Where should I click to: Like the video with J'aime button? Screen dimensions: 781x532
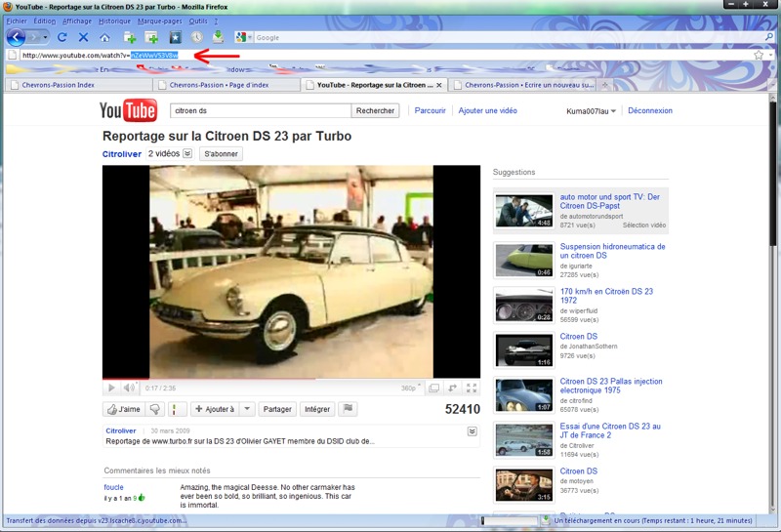click(124, 409)
